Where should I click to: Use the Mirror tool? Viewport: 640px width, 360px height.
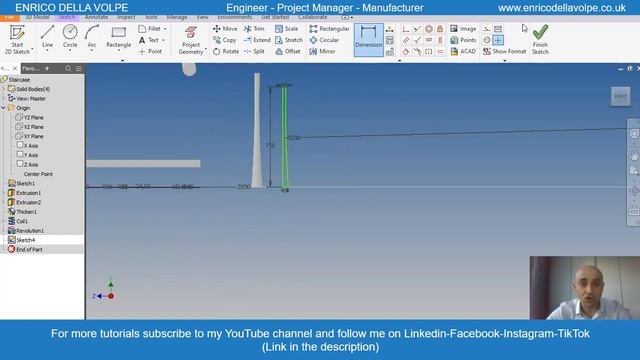322,51
